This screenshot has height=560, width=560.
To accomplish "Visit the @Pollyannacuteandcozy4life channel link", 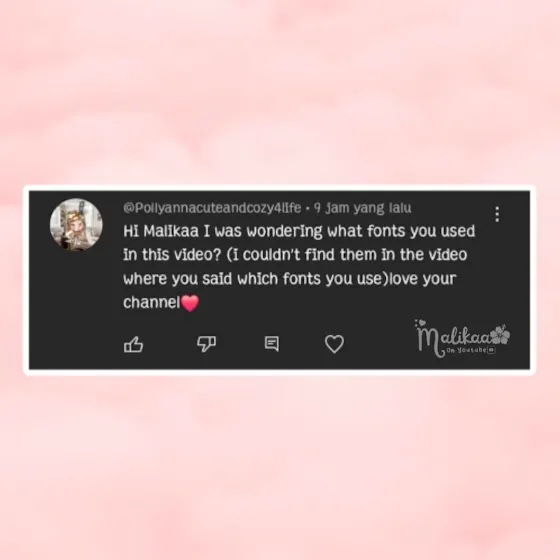I will pos(212,208).
